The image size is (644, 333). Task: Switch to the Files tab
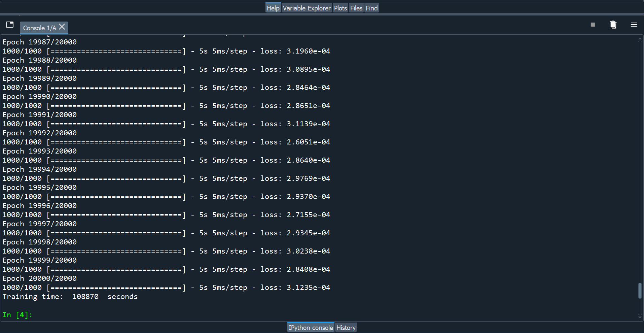click(x=356, y=8)
